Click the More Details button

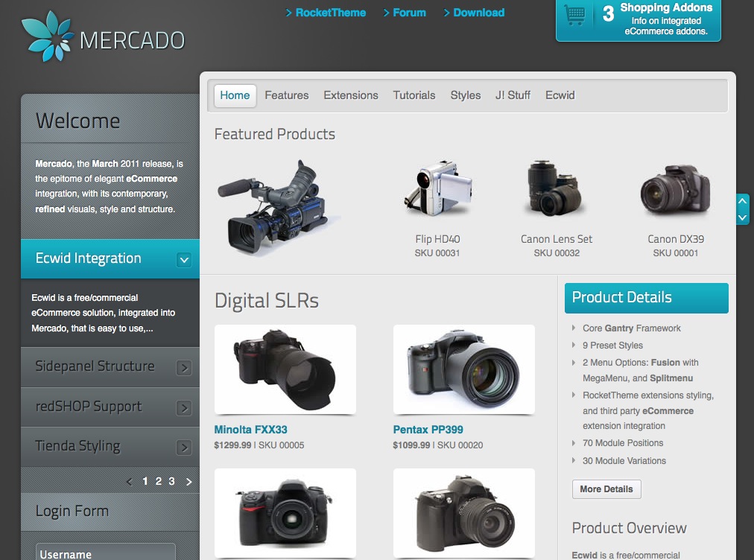point(606,489)
